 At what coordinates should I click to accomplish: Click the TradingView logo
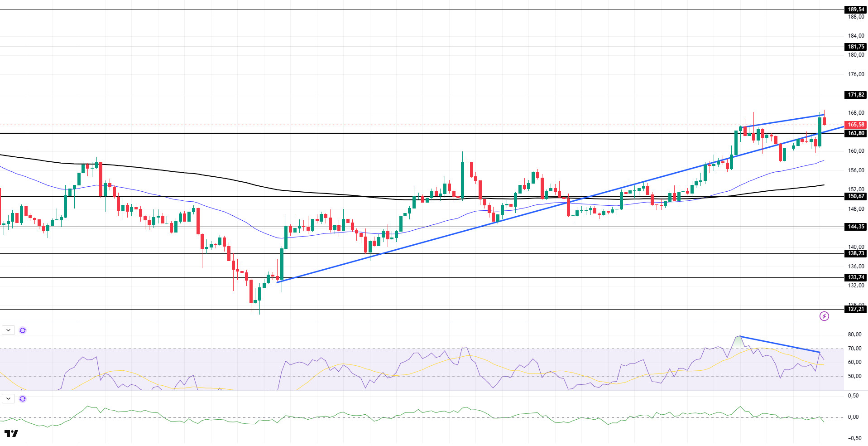coord(11,434)
